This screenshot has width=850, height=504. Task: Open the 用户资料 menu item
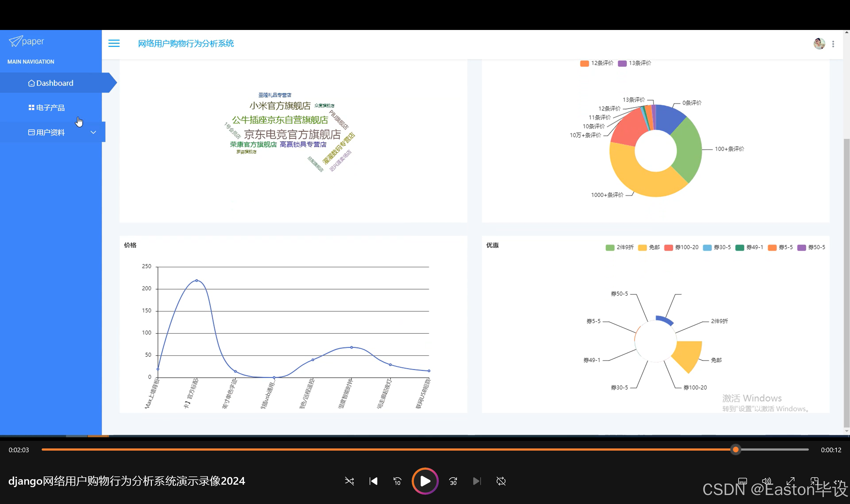(x=53, y=132)
